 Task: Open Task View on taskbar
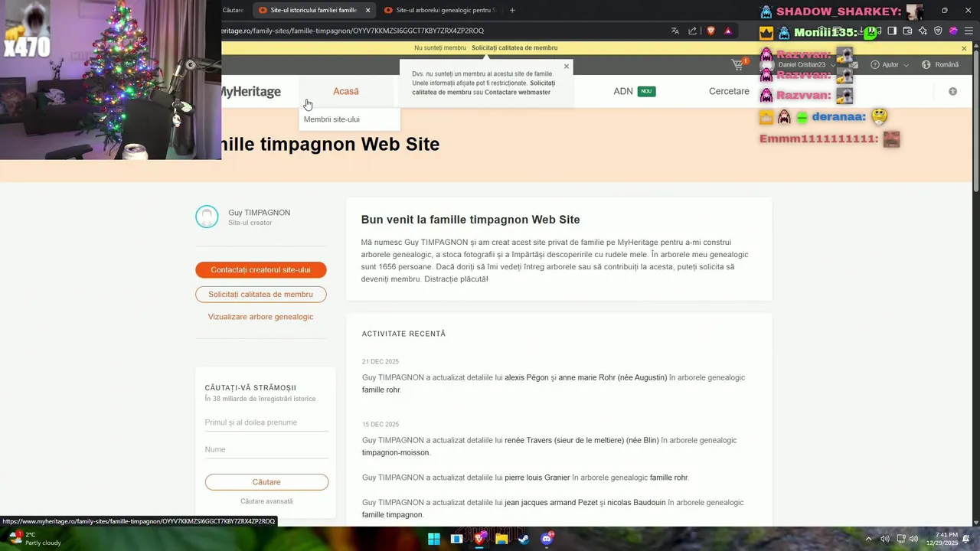456,539
